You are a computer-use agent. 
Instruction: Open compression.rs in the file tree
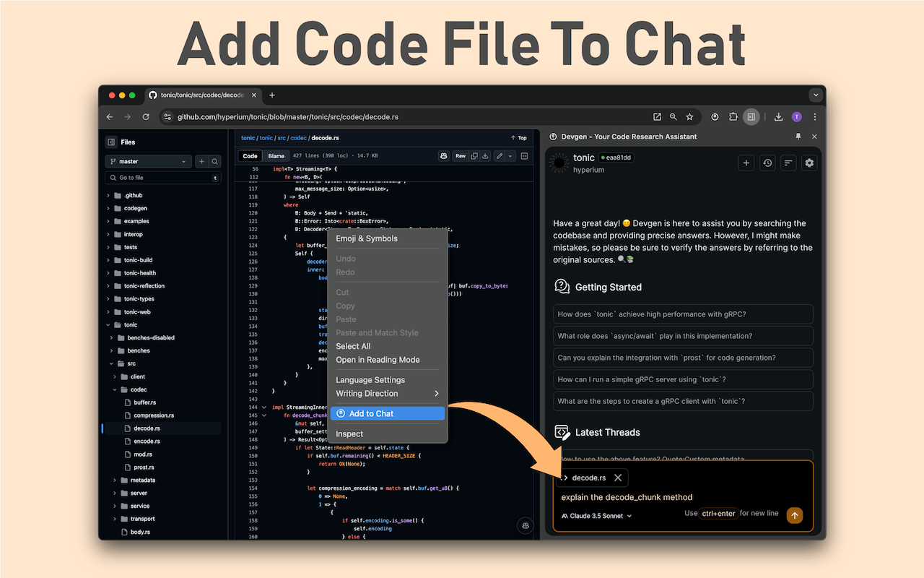pyautogui.click(x=153, y=415)
